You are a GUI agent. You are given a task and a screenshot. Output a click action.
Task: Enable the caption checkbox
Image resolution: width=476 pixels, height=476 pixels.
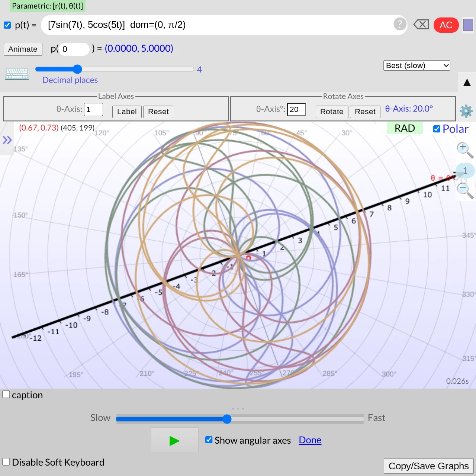pos(6,395)
